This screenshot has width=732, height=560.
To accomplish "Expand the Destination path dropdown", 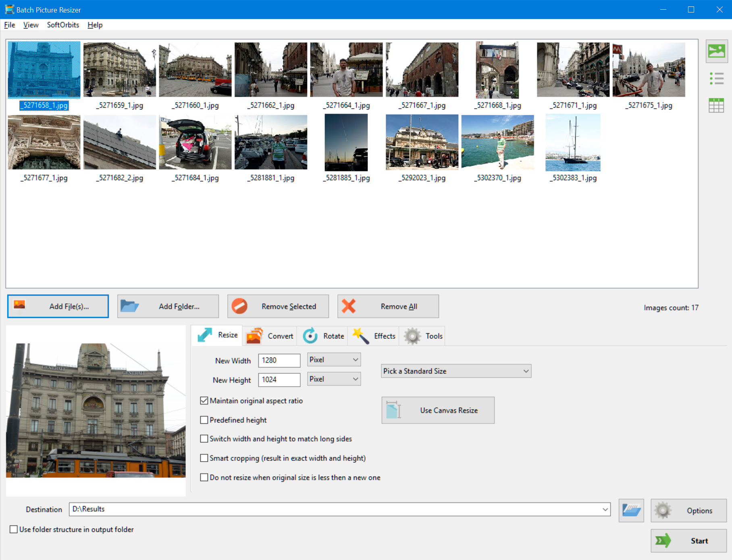I will point(606,509).
